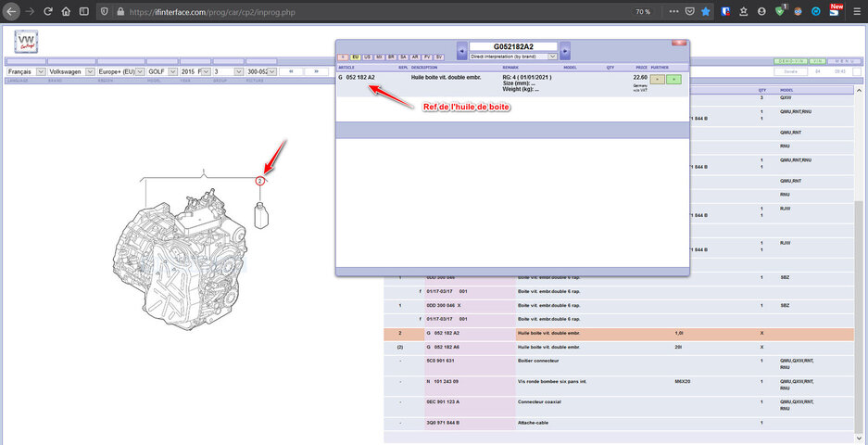Viewport: 868px width, 445px height.
Task: Select part 3Q0 971 844 B Attache-cable
Action: click(618, 424)
